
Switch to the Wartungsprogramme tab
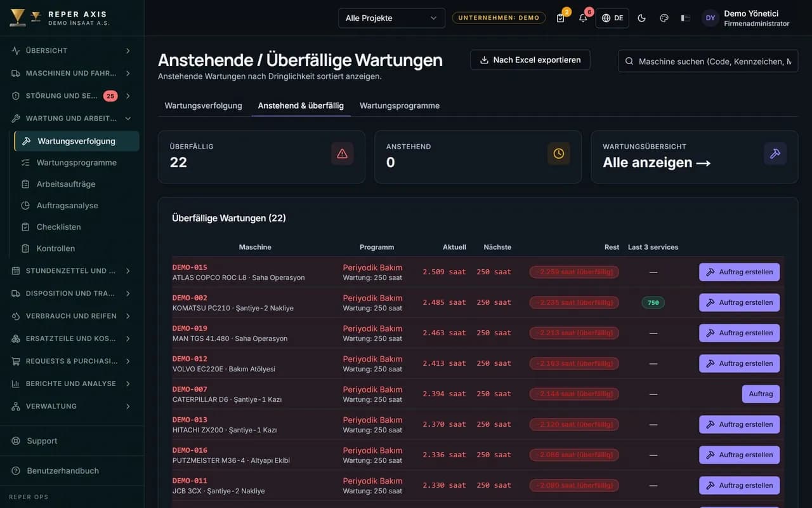pyautogui.click(x=400, y=105)
